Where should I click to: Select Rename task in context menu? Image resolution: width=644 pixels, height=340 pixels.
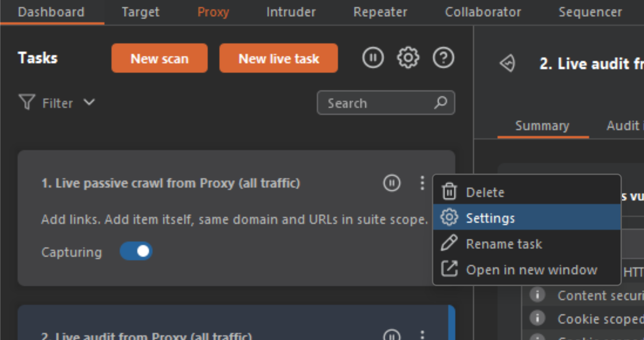(x=527, y=243)
